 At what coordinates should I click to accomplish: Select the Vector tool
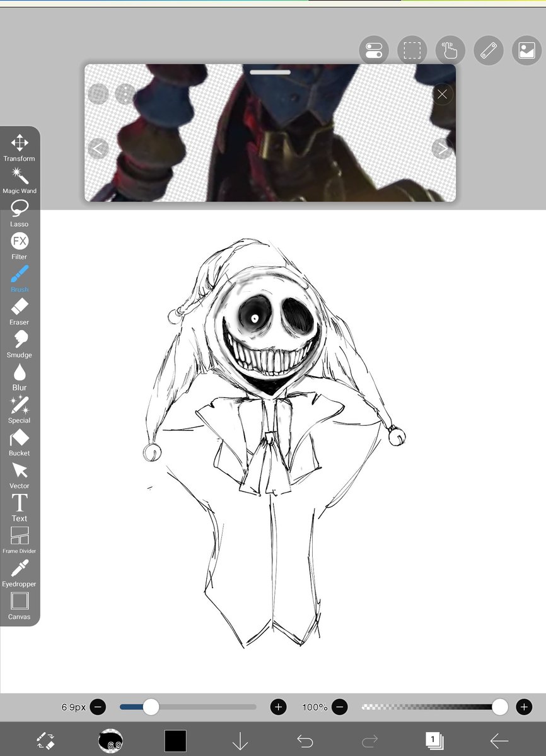pos(20,476)
